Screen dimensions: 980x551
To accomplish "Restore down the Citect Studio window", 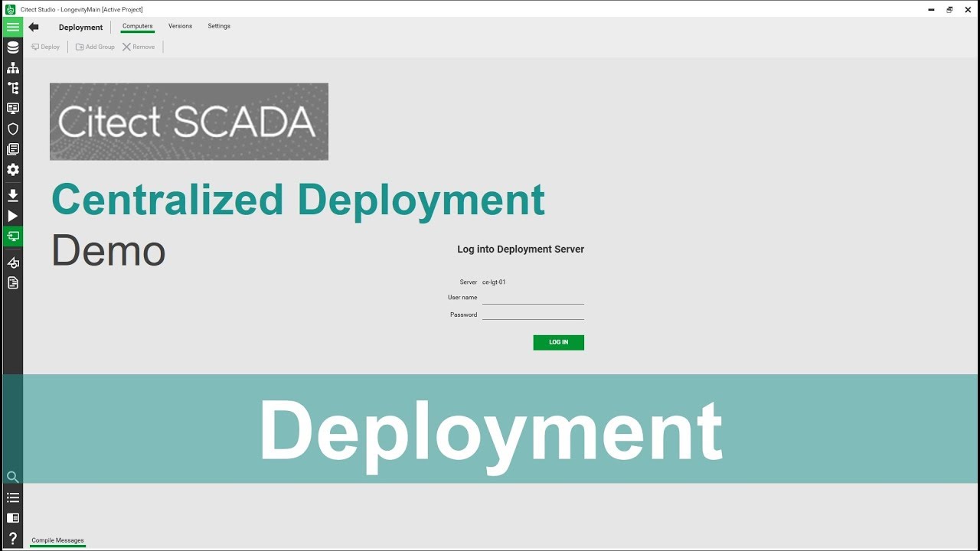I will pos(949,9).
